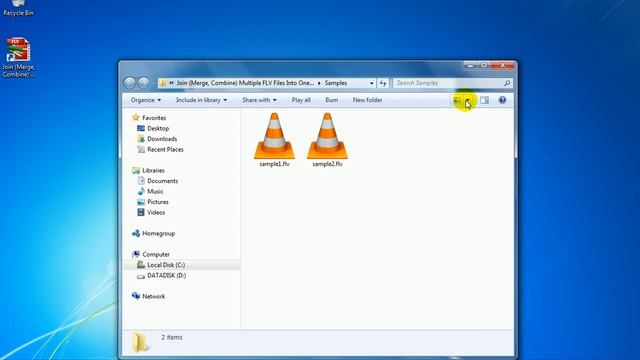
Task: Open DATADISK (D:) drive
Action: tap(166, 276)
